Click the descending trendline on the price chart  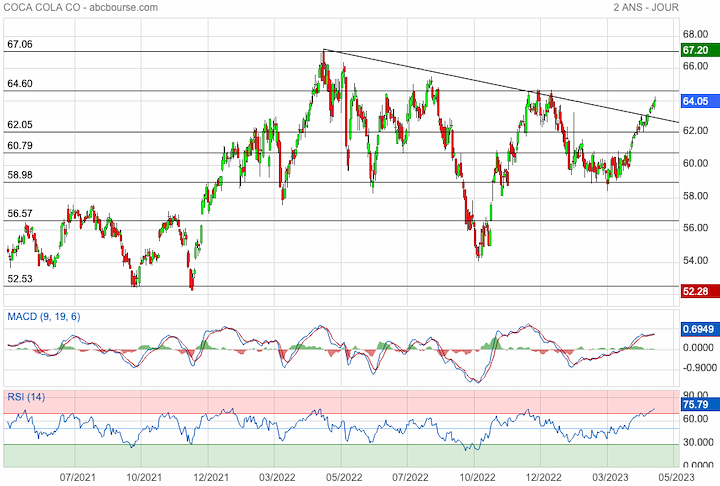(501, 85)
